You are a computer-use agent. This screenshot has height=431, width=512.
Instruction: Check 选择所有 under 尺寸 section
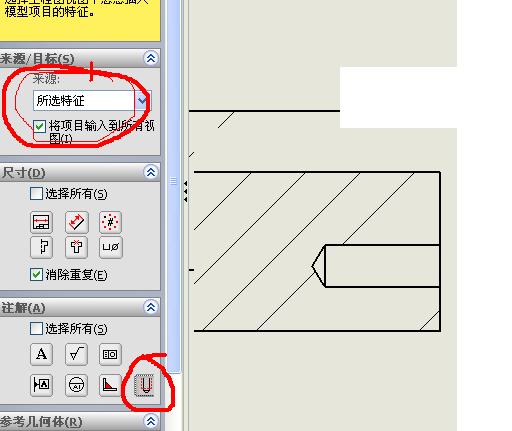(x=36, y=193)
